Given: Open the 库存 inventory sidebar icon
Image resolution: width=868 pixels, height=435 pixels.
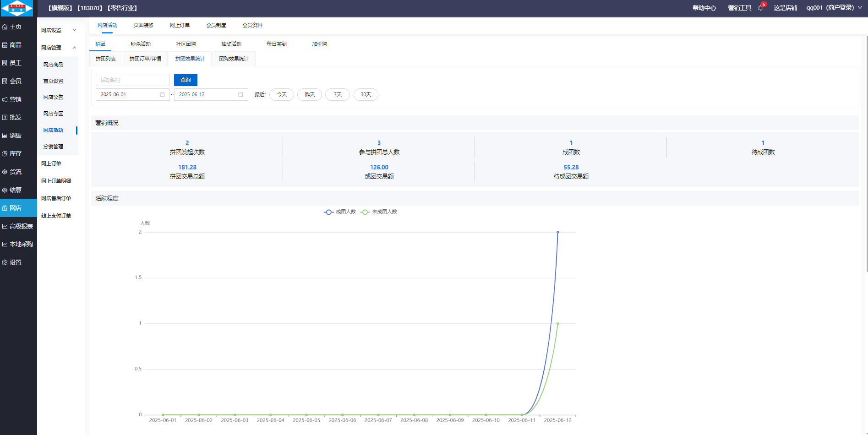Looking at the screenshot, I should (5, 154).
